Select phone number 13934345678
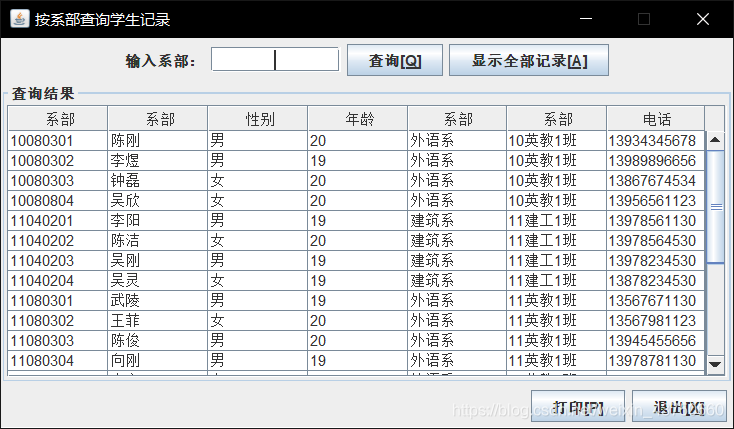734x429 pixels. pyautogui.click(x=656, y=141)
